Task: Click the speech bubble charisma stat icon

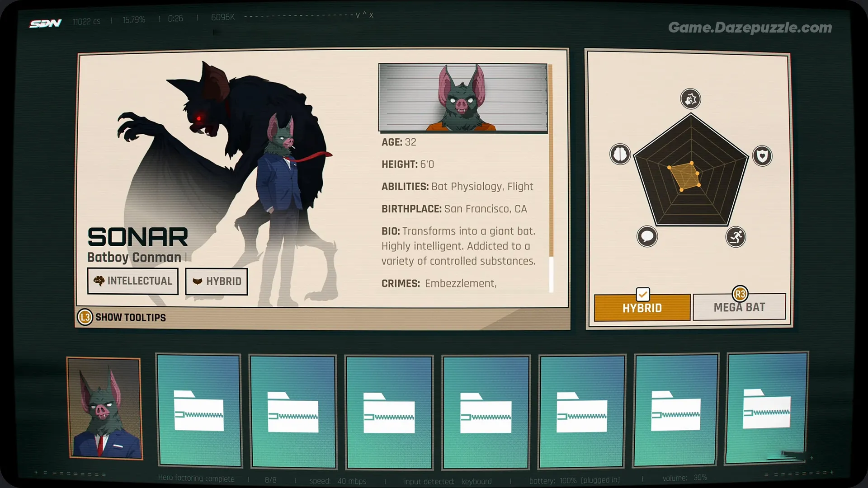Action: click(x=647, y=236)
